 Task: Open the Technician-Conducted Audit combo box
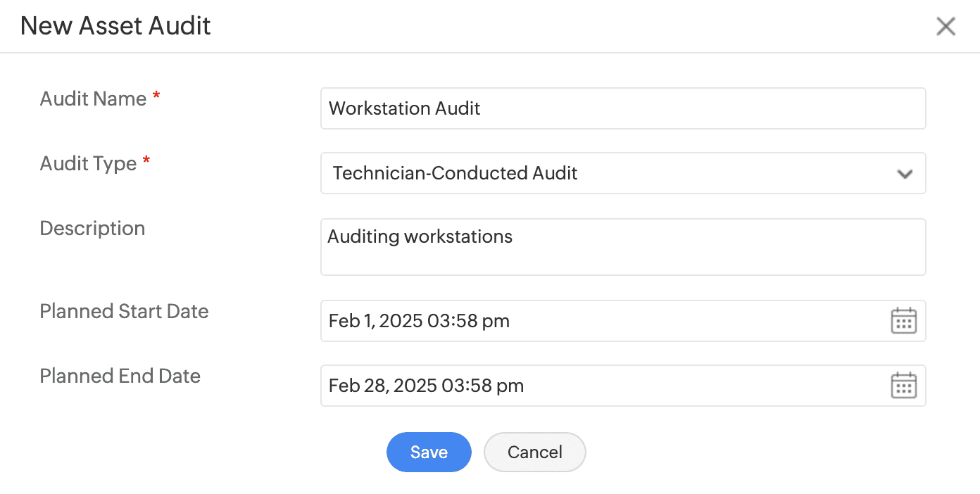[x=605, y=173]
